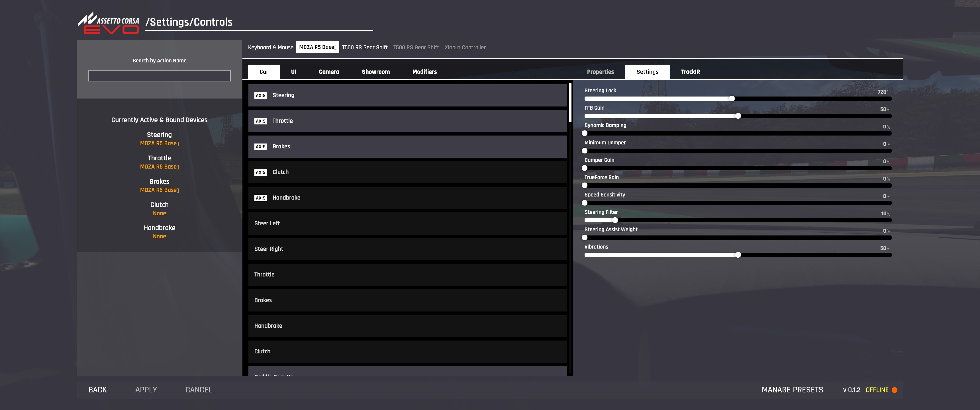Image resolution: width=980 pixels, height=410 pixels.
Task: Adjust the Vibrations slider
Action: coord(738,255)
